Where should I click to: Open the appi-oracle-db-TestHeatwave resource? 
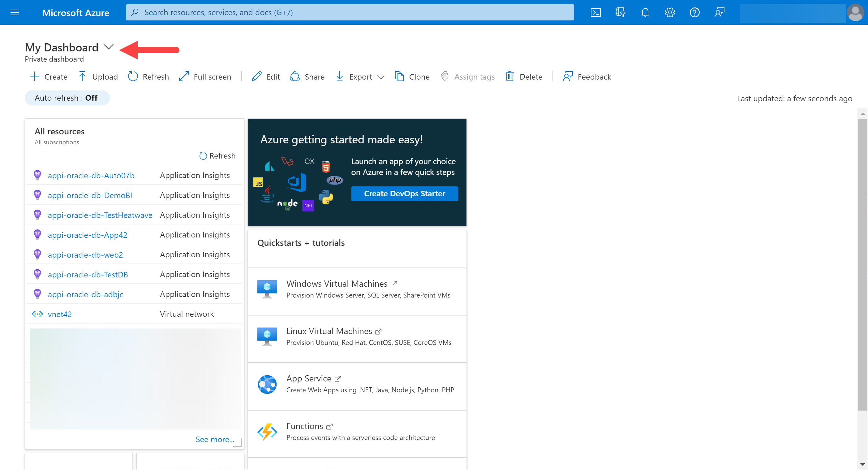tap(100, 215)
